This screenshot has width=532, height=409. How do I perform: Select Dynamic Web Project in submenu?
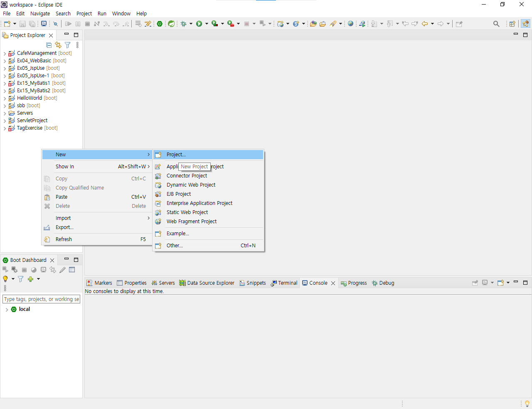[x=208, y=185]
